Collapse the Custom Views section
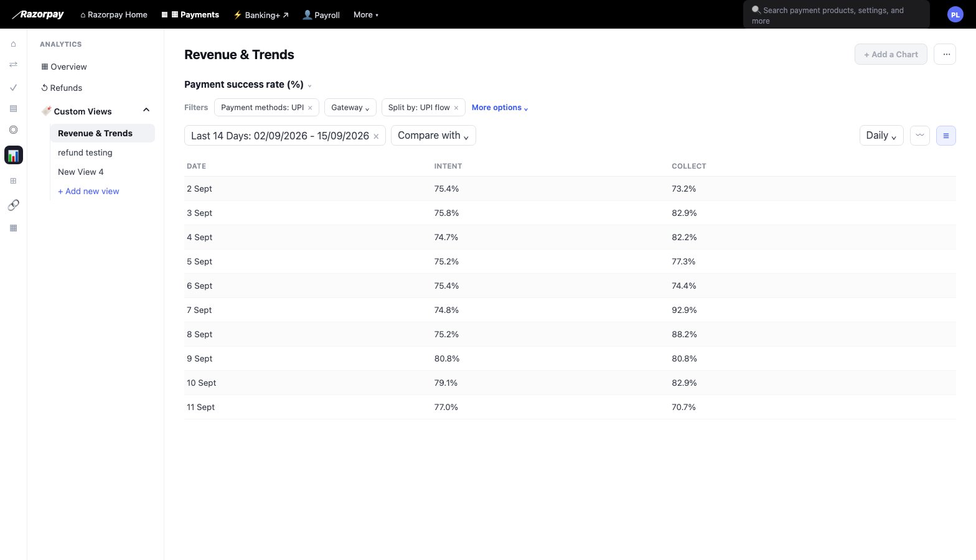This screenshot has width=976, height=560. click(146, 110)
